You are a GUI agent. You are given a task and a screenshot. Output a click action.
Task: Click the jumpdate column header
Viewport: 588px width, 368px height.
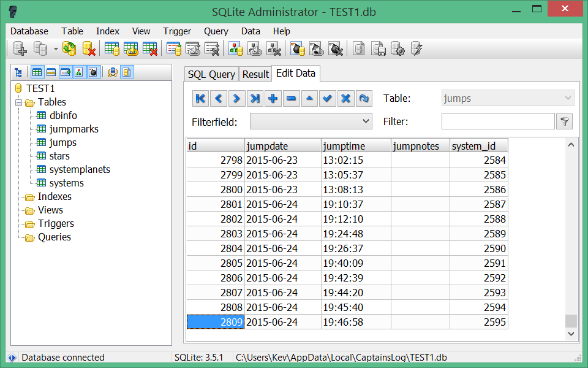[x=283, y=146]
